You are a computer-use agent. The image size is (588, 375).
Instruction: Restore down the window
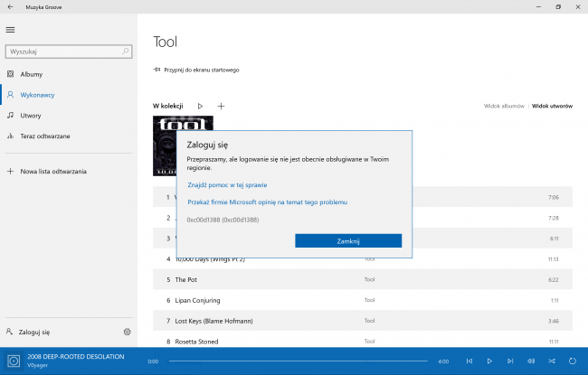click(x=558, y=6)
